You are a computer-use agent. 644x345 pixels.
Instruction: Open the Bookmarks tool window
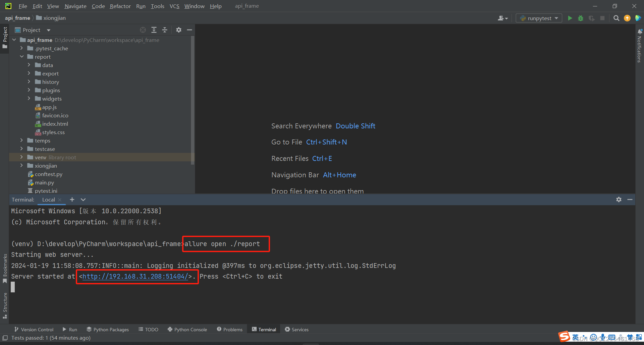[5, 269]
